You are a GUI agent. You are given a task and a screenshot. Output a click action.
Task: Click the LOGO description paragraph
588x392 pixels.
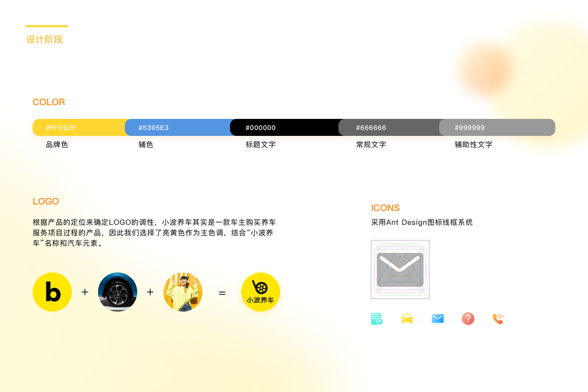click(154, 233)
